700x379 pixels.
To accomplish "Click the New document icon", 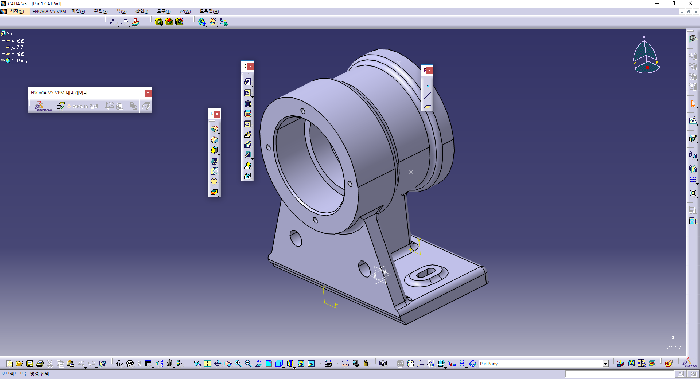I will pyautogui.click(x=9, y=364).
